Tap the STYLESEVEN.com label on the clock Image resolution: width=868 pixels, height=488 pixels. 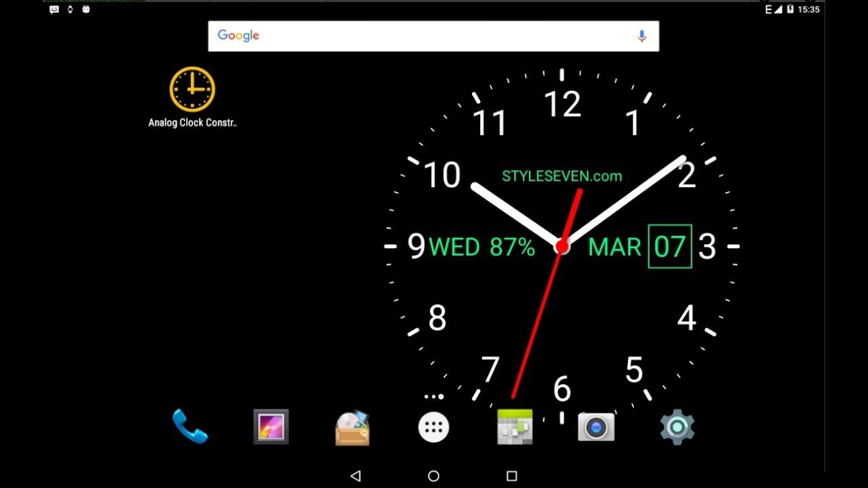coord(561,176)
